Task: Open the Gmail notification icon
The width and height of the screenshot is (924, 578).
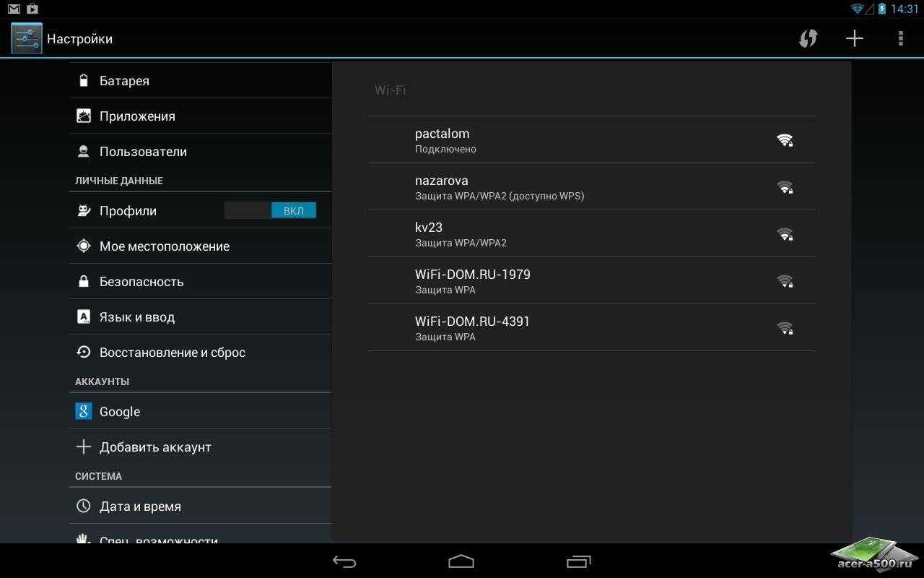Action: pos(14,9)
